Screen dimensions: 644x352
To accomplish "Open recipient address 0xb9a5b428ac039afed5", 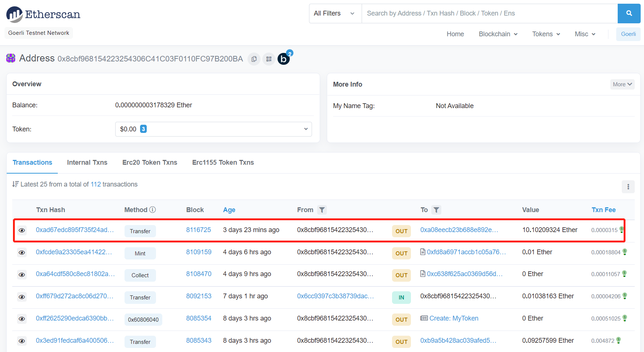I will pyautogui.click(x=458, y=341).
